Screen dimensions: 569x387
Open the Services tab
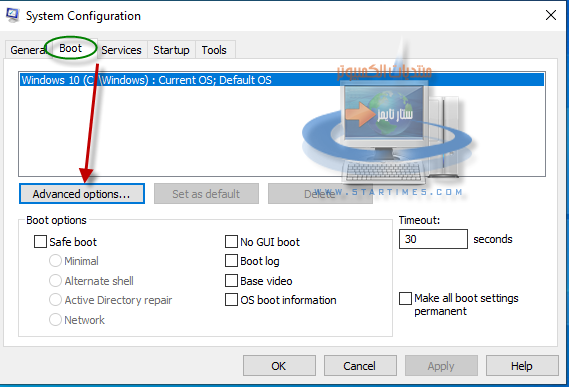[121, 50]
